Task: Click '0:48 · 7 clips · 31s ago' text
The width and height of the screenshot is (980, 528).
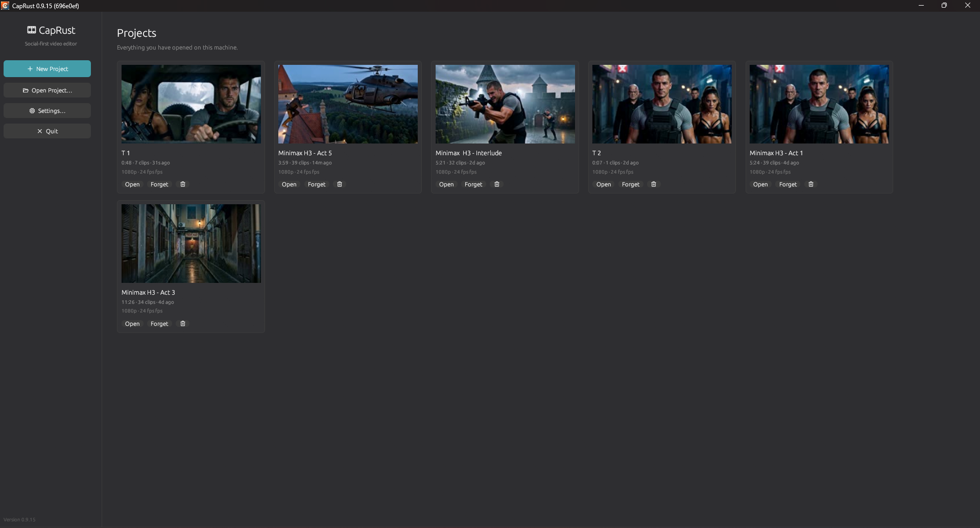Action: 146,163
